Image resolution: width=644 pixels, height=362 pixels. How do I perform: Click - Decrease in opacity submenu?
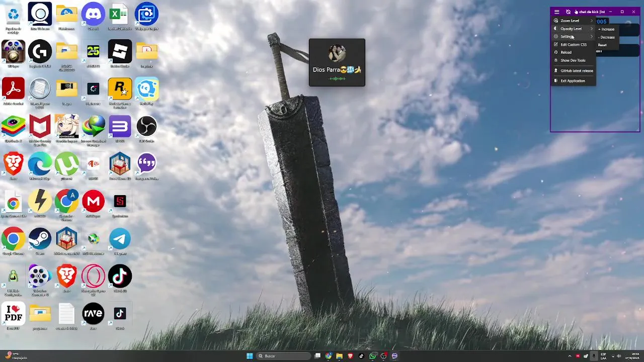pos(607,37)
